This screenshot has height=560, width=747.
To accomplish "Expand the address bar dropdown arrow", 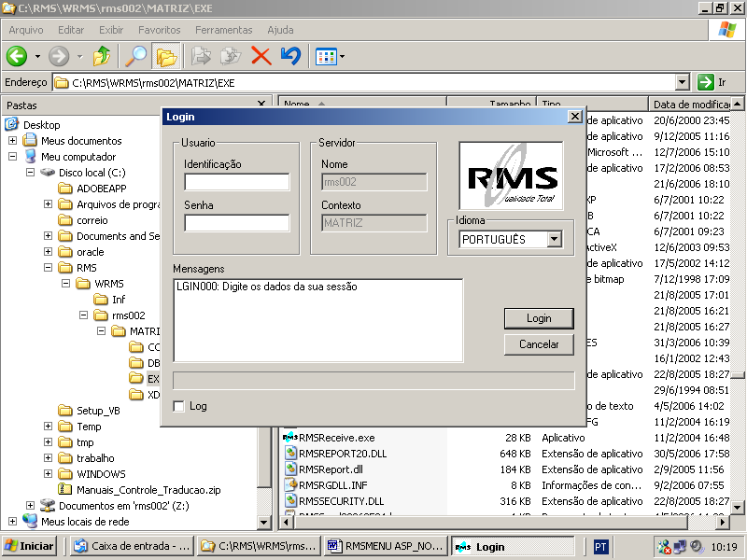I will (x=681, y=82).
